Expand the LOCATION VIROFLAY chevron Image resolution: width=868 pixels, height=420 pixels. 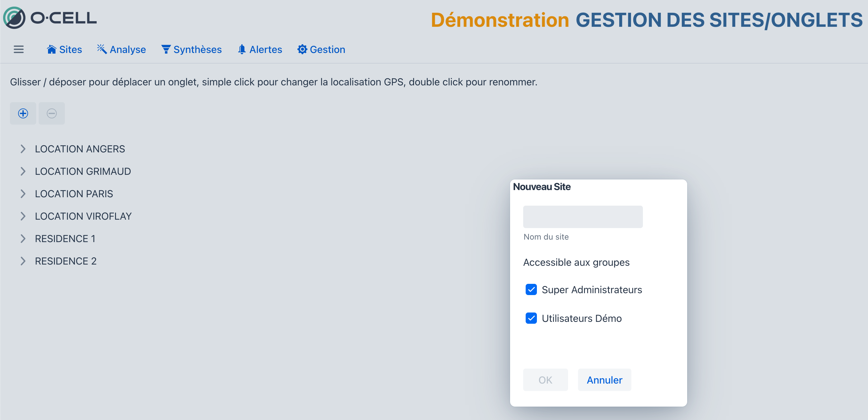click(x=23, y=216)
